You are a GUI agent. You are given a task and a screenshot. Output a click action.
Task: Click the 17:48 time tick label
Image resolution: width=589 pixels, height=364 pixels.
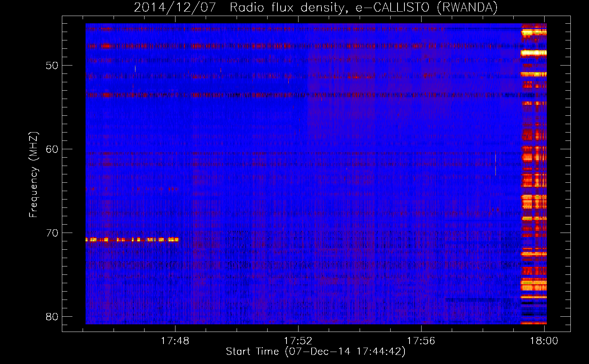click(175, 341)
